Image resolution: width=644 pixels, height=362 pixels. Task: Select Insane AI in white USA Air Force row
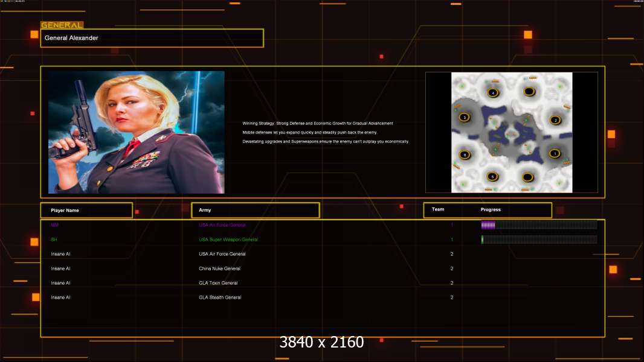point(60,254)
